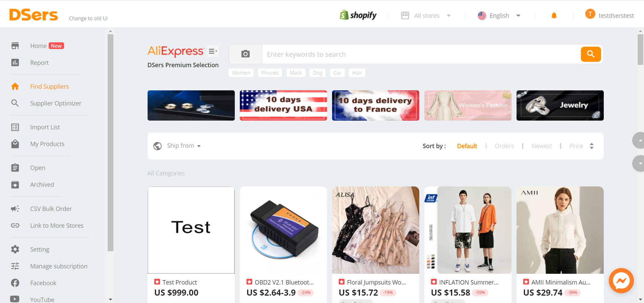Click the Facebook icon in sidebar
Screen dimensions: 644x303
[15, 283]
